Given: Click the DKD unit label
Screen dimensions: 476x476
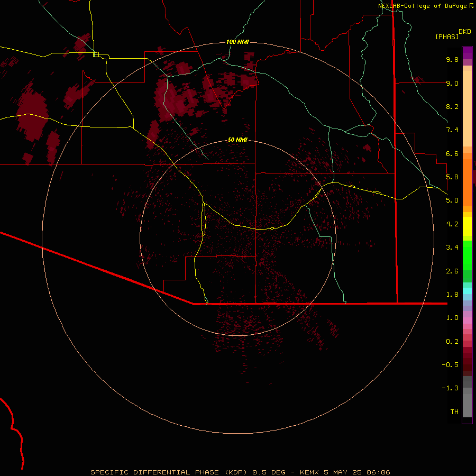Looking at the screenshot, I should point(465,32).
